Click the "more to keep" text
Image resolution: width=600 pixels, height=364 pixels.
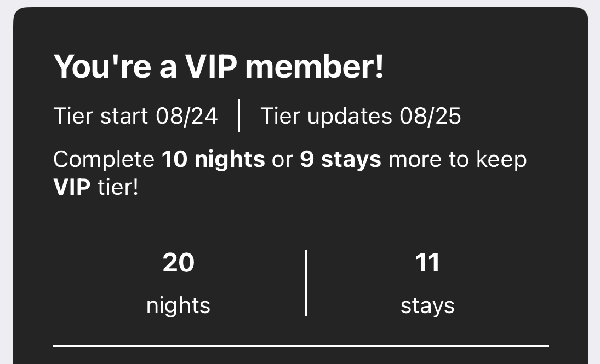point(458,159)
